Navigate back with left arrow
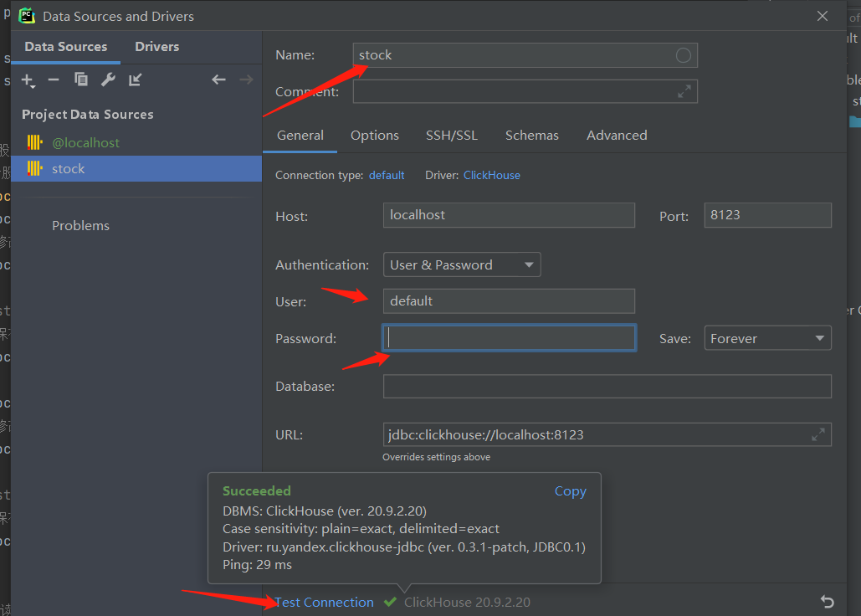 point(218,80)
